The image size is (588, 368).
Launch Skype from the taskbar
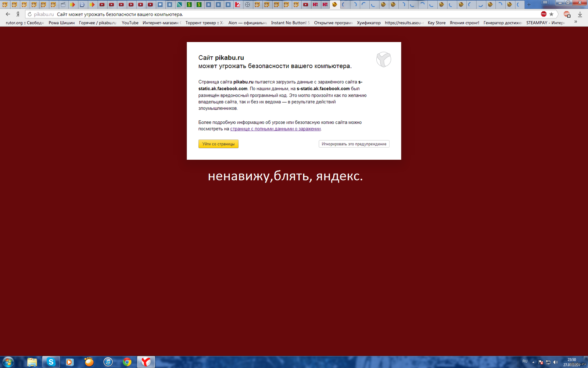point(51,362)
